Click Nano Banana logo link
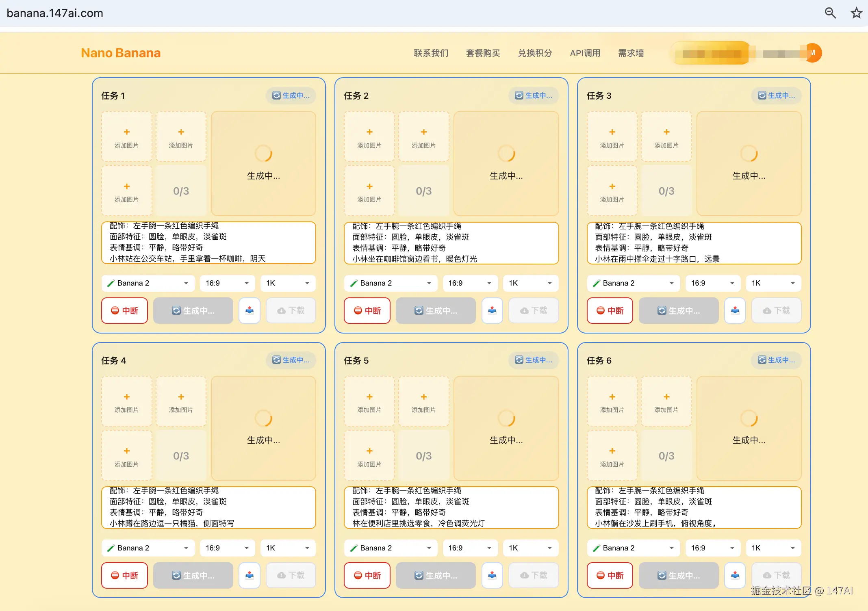 point(121,53)
